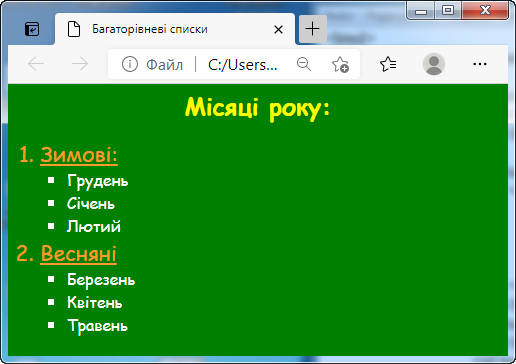The image size is (516, 364).
Task: View site information icon
Action: (x=130, y=64)
